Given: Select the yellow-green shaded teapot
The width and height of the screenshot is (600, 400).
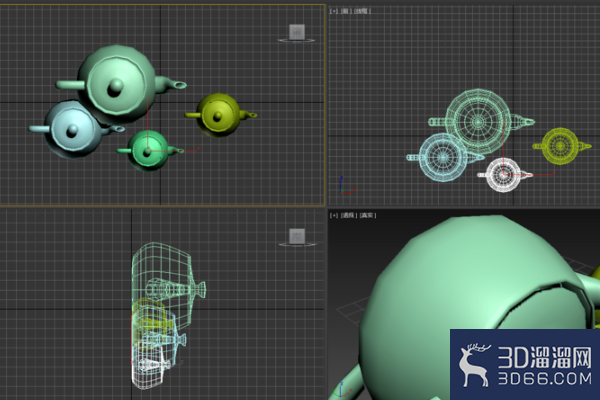Looking at the screenshot, I should [219, 115].
